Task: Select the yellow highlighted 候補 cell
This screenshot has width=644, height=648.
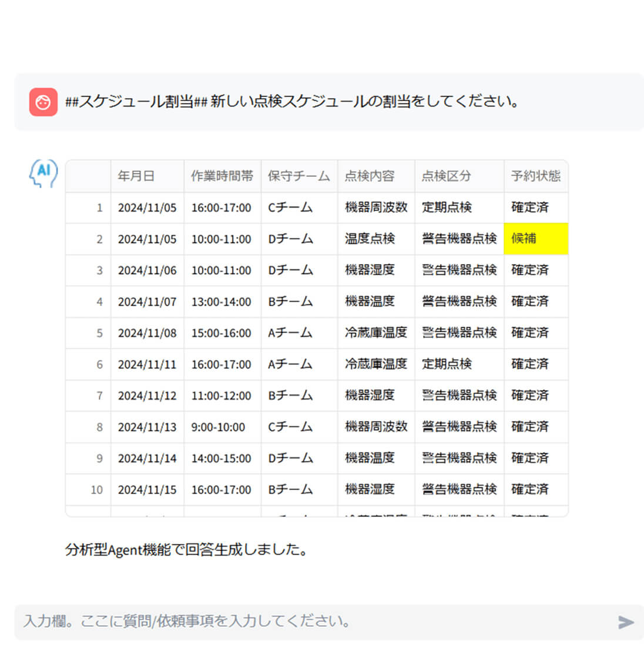Action: (535, 239)
